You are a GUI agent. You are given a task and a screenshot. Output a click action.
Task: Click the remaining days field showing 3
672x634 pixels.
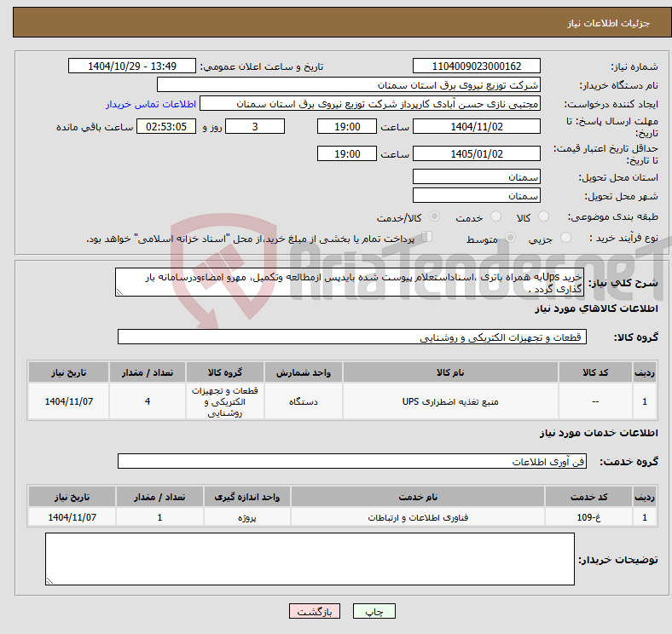[255, 126]
